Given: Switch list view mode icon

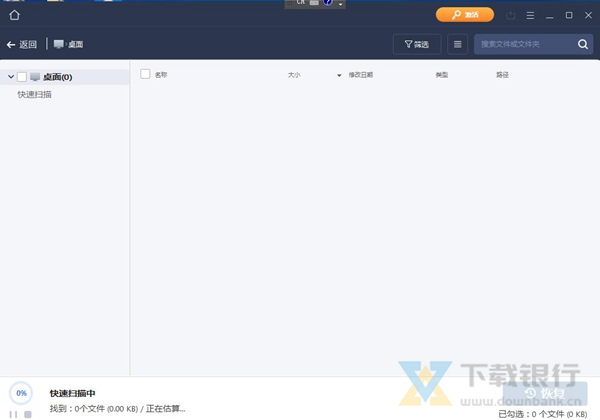Looking at the screenshot, I should [x=457, y=44].
